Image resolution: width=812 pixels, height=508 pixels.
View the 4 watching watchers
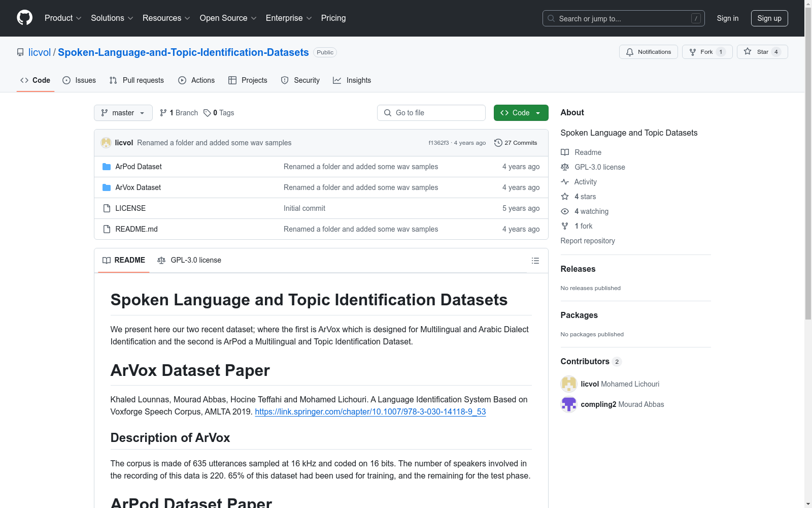pos(585,211)
